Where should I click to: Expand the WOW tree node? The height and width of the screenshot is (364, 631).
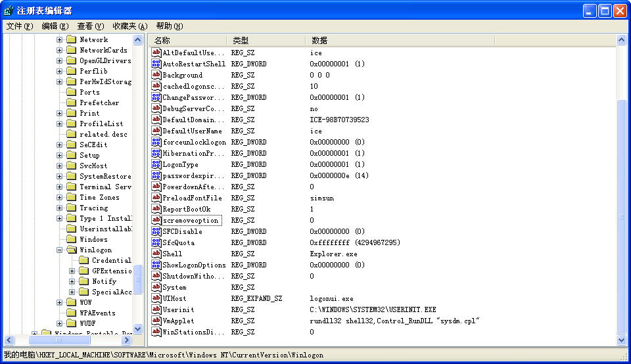pos(60,302)
